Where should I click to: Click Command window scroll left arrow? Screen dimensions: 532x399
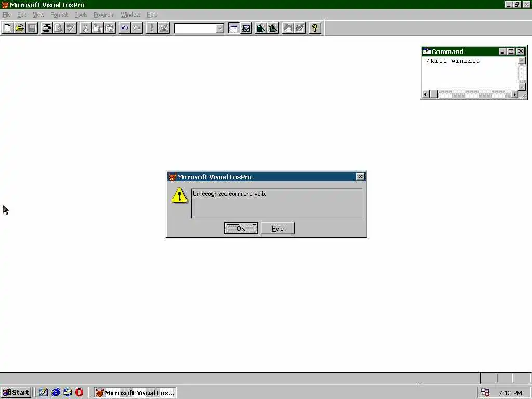click(426, 95)
